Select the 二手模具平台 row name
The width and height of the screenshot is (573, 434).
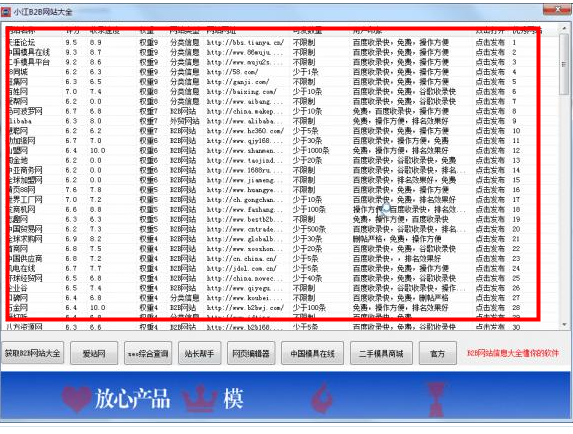[29, 62]
